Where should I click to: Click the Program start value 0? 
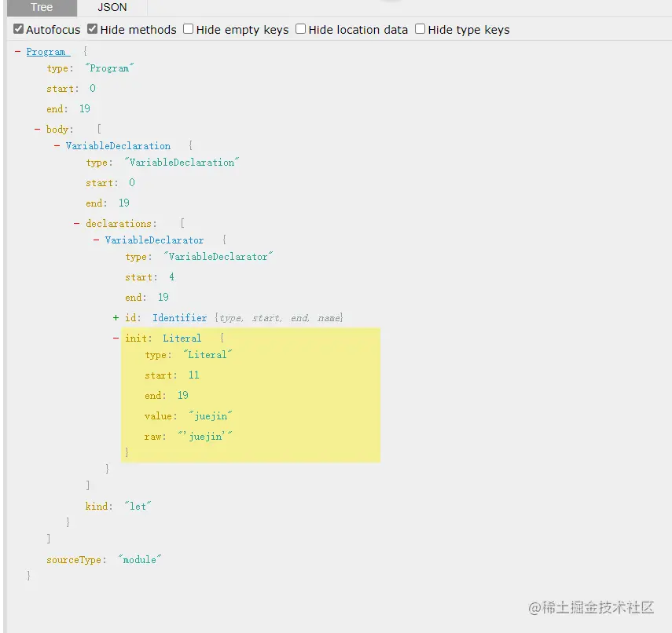[93, 88]
